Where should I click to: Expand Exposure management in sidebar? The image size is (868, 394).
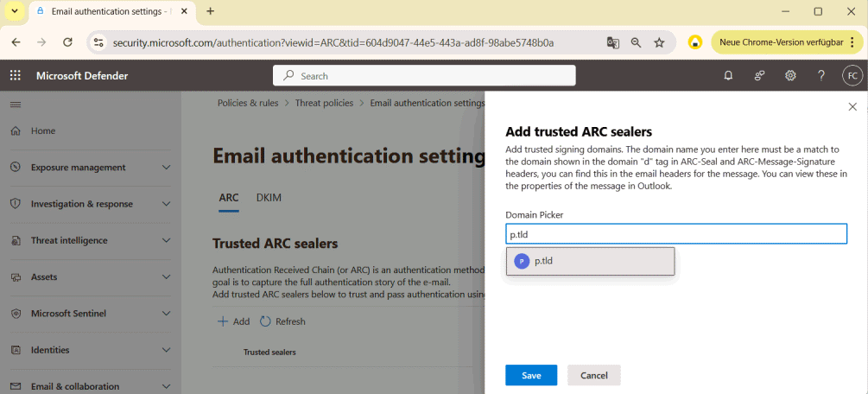91,168
